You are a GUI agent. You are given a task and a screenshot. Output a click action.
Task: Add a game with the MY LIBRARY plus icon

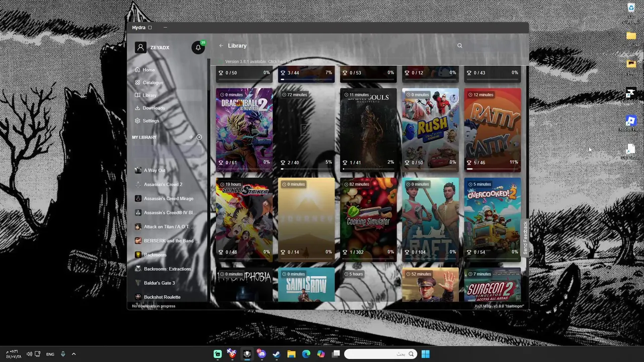191,137
